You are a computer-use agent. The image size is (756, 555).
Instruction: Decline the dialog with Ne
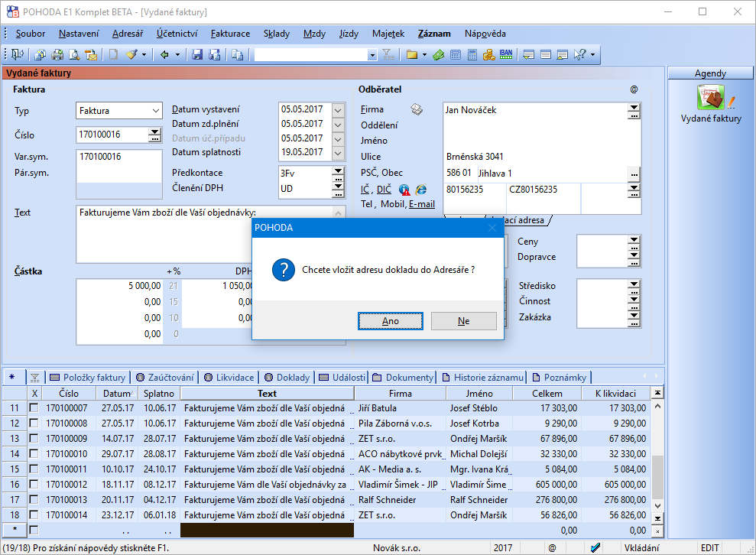pyautogui.click(x=464, y=321)
